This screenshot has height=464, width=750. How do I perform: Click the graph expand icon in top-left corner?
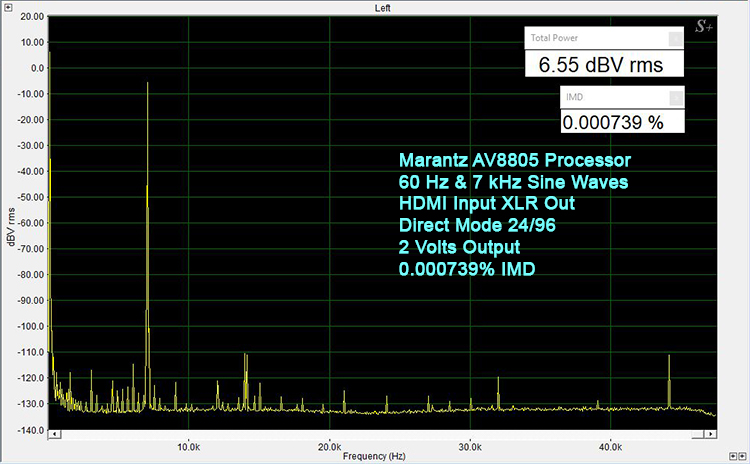pyautogui.click(x=8, y=7)
